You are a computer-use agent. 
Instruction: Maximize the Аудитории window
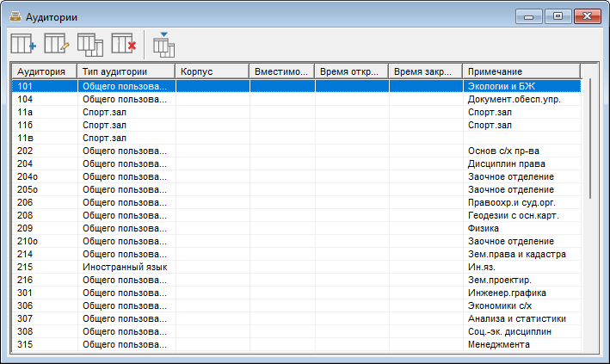coord(558,16)
